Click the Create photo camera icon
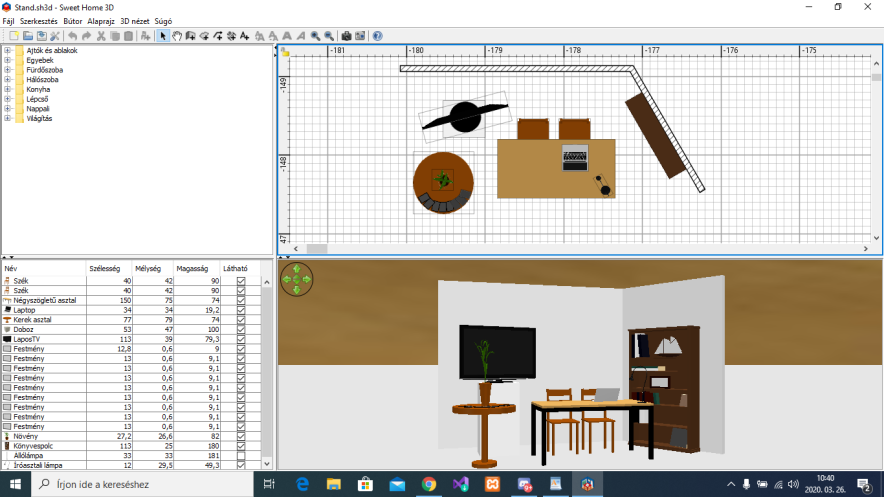Viewport: 884px width, 497px height. [x=346, y=36]
